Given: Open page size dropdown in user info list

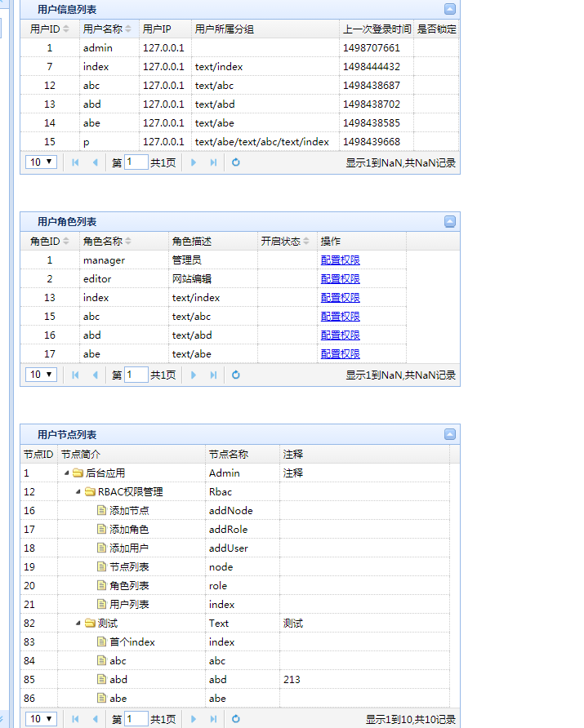Looking at the screenshot, I should click(42, 162).
